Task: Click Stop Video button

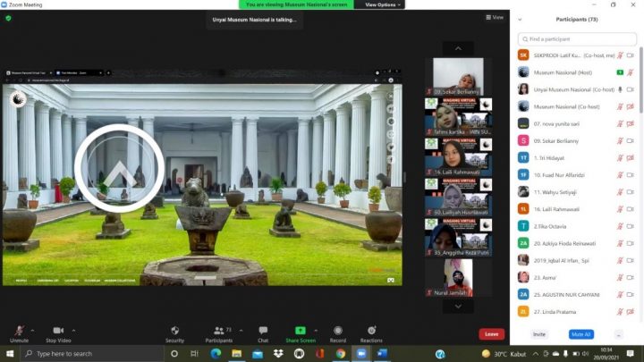Action: pyautogui.click(x=58, y=334)
